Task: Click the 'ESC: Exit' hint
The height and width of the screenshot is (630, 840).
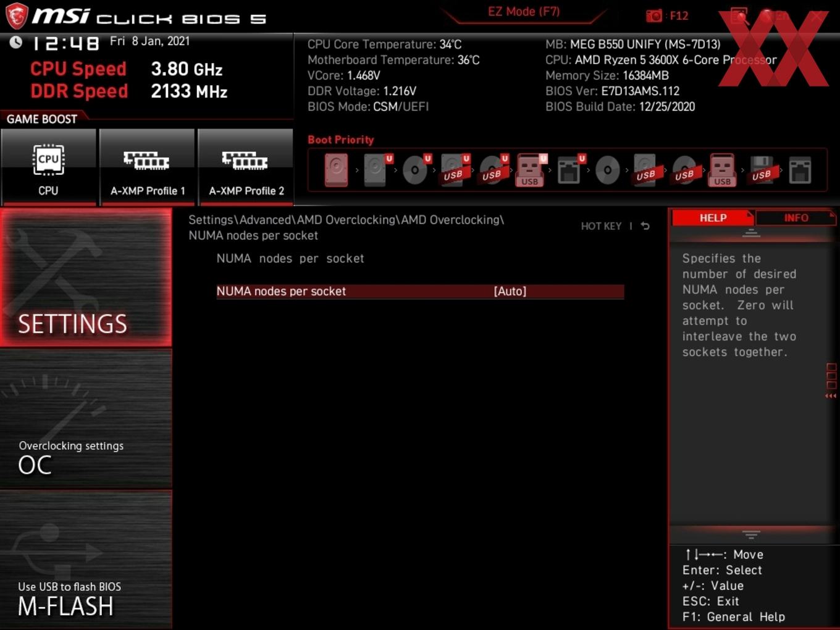Action: click(710, 601)
